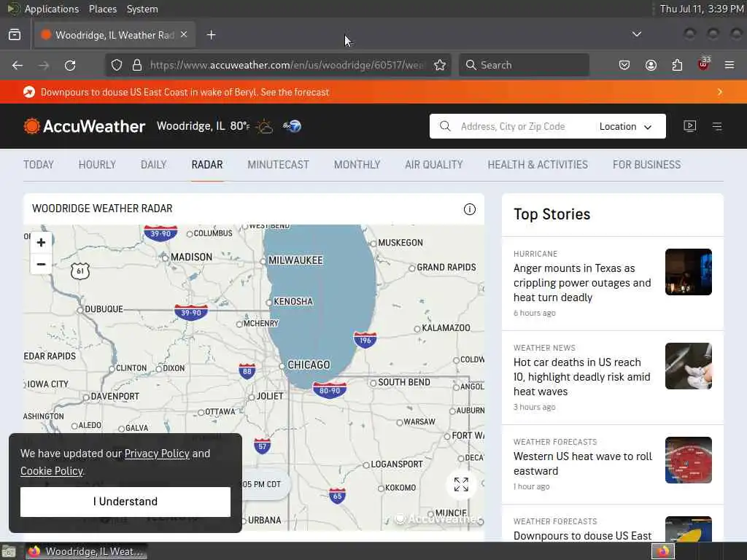Screen dimensions: 747x560
Task: Click the Firefox workspace icon in bottom panel
Action: 663,551
